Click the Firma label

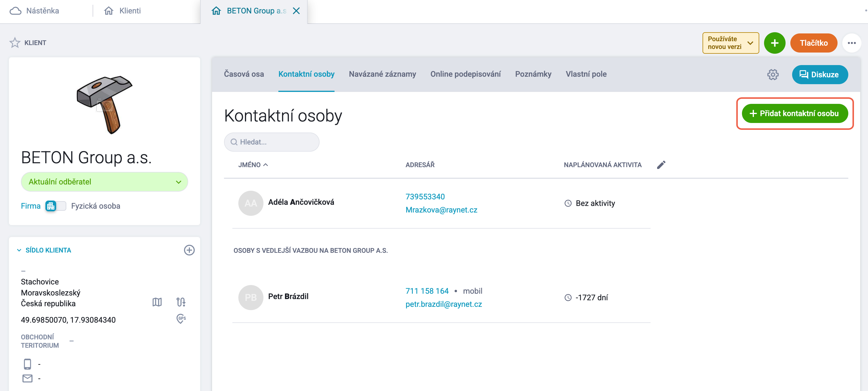click(x=31, y=206)
